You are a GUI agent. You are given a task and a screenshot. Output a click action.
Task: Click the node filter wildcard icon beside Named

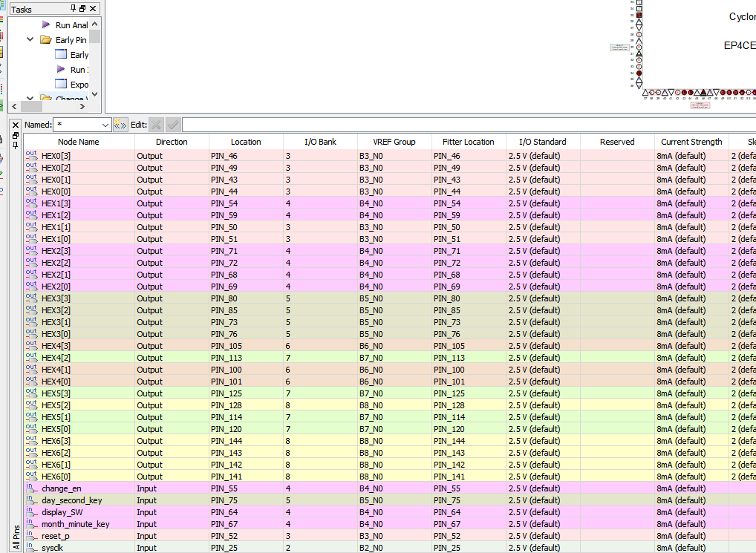[x=120, y=125]
